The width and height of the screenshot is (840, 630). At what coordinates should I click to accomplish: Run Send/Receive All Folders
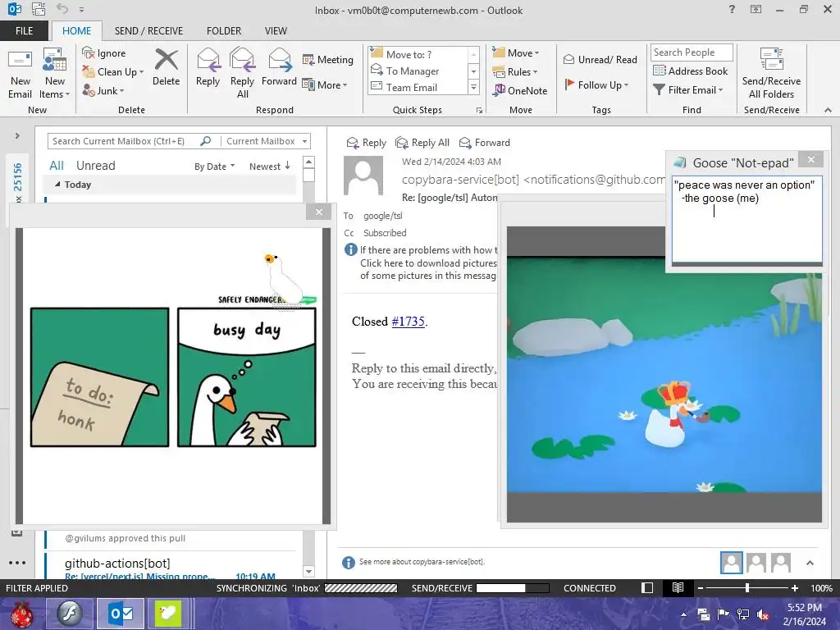(x=771, y=74)
